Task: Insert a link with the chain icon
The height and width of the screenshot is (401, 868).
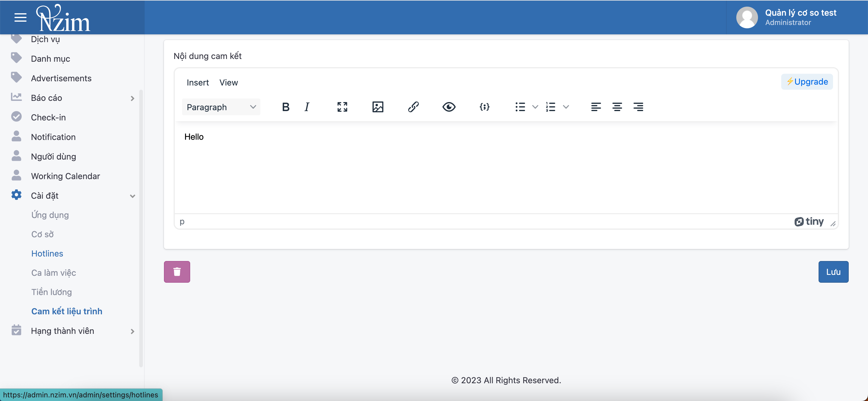Action: pyautogui.click(x=413, y=107)
